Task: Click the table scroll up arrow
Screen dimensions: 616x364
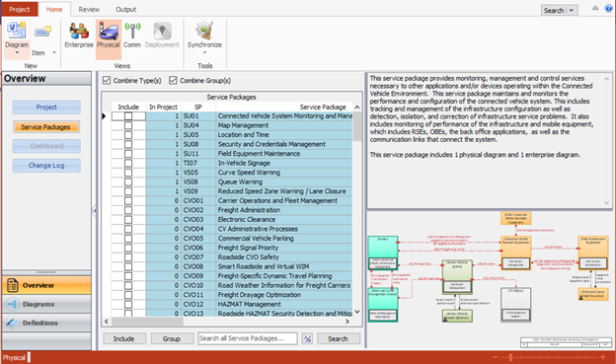Action: click(x=356, y=107)
